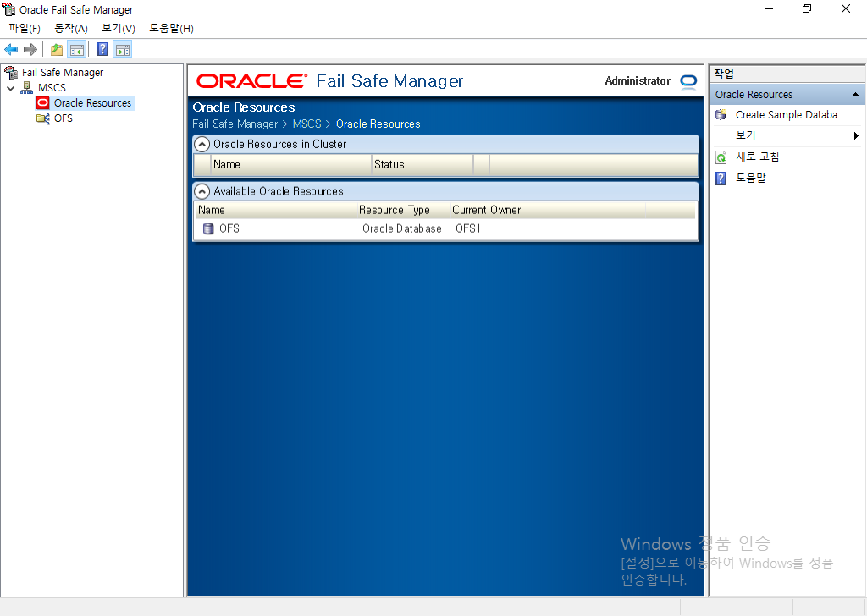
Task: Open the 동작(A) menu
Action: [x=71, y=28]
